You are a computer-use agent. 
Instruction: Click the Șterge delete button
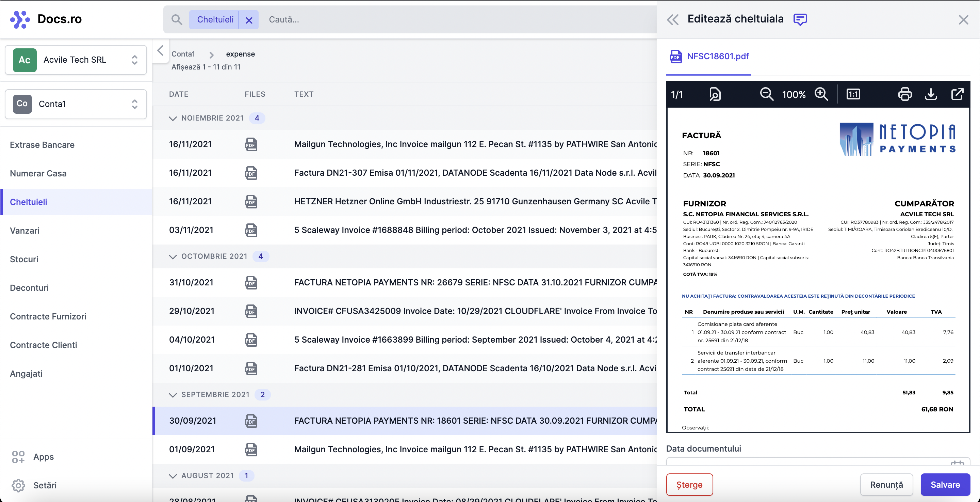pos(689,485)
